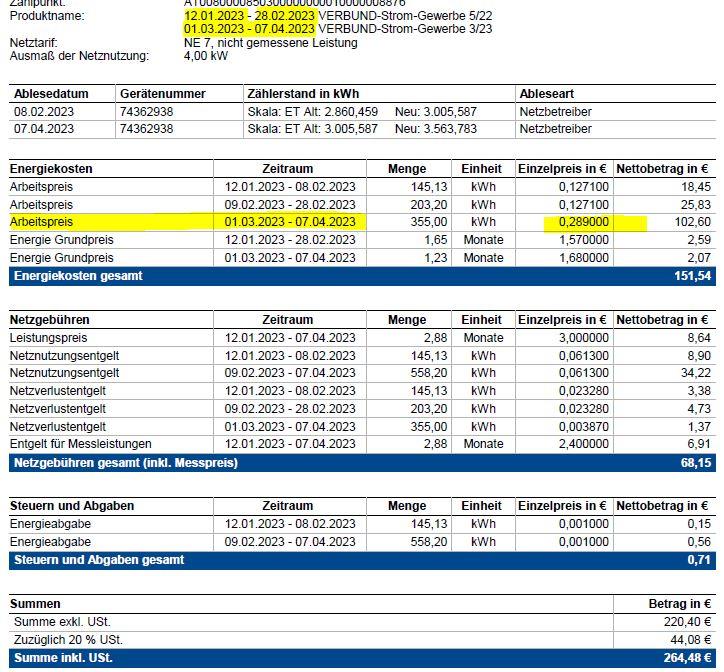This screenshot has height=672, width=724.
Task: Select the quantity "1,23" Monate
Action: point(436,258)
